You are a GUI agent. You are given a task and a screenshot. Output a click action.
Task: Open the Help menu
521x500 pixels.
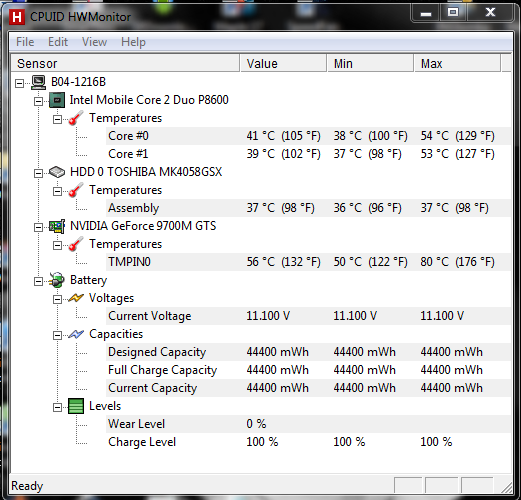coord(133,42)
